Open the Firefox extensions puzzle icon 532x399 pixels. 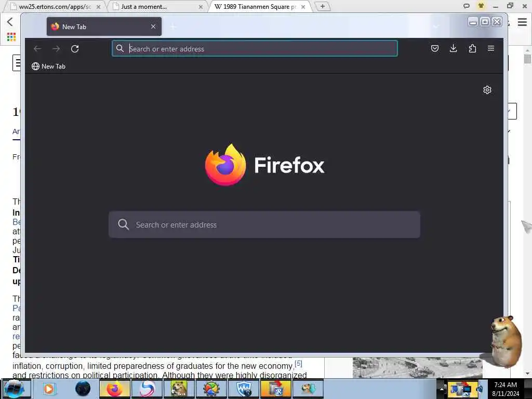point(472,48)
